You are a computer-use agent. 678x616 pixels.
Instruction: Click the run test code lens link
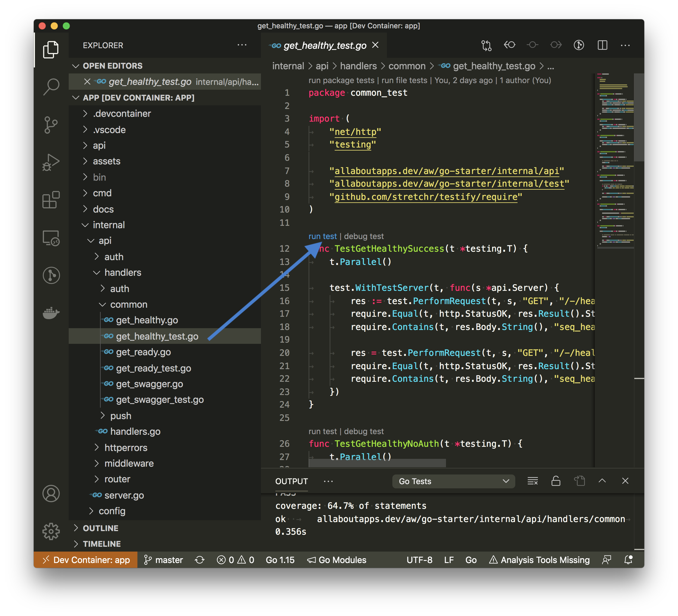pyautogui.click(x=322, y=236)
